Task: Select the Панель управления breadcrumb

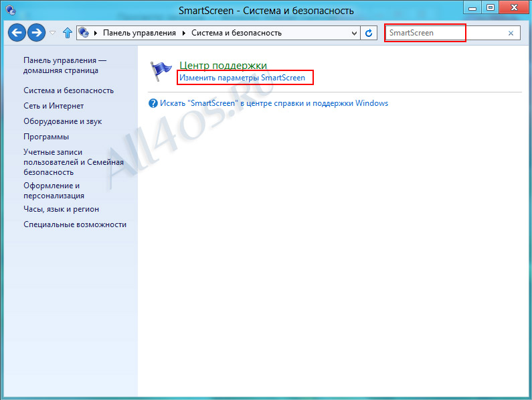Action: [x=139, y=33]
